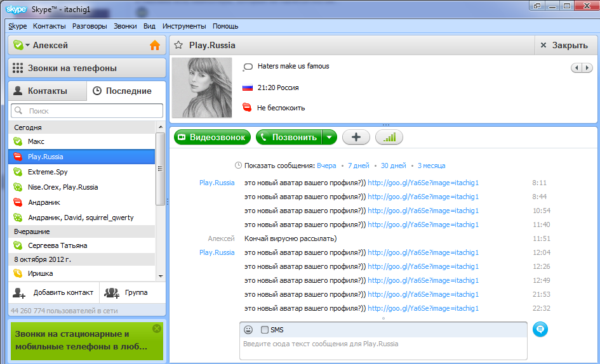Switch to the Контакты tab
The width and height of the screenshot is (600, 364).
[48, 91]
